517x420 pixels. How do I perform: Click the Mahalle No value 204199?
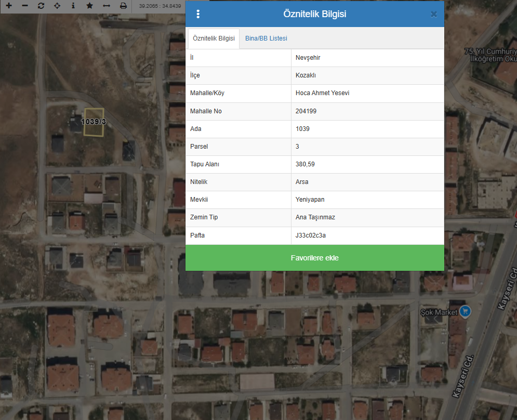tap(306, 111)
